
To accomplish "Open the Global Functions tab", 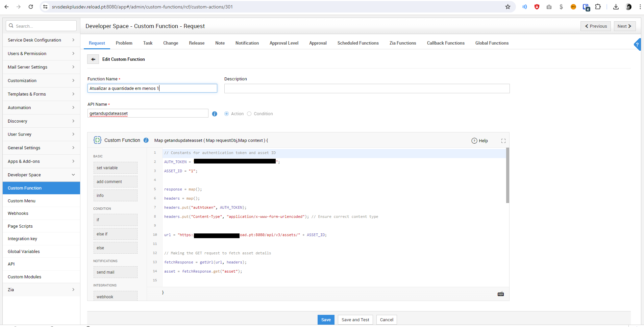I will [492, 43].
